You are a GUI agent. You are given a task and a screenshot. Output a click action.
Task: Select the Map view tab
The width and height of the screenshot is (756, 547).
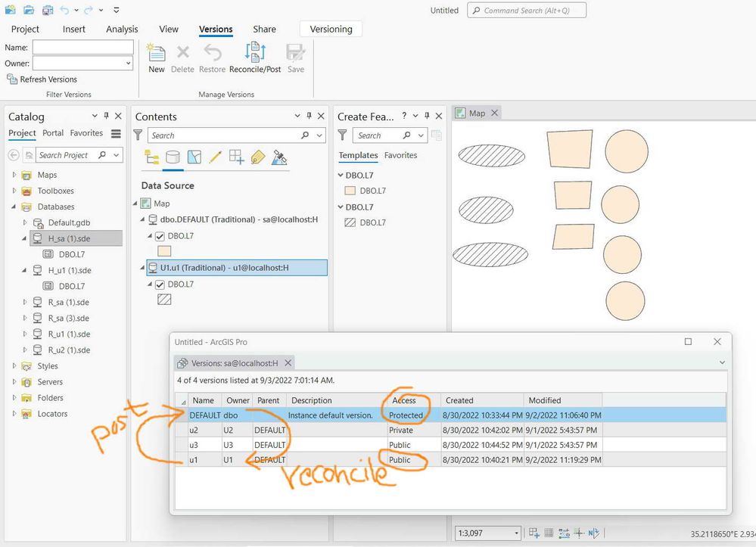[x=478, y=113]
